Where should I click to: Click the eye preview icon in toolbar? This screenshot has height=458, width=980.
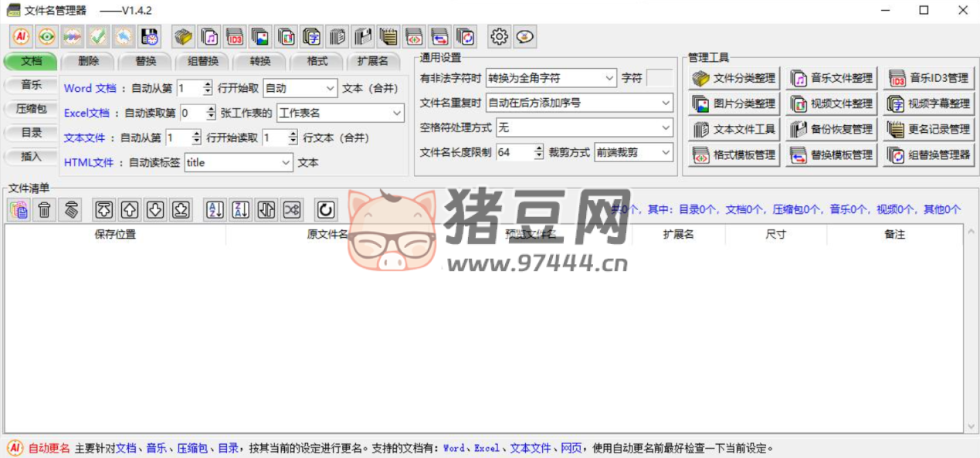pos(47,36)
